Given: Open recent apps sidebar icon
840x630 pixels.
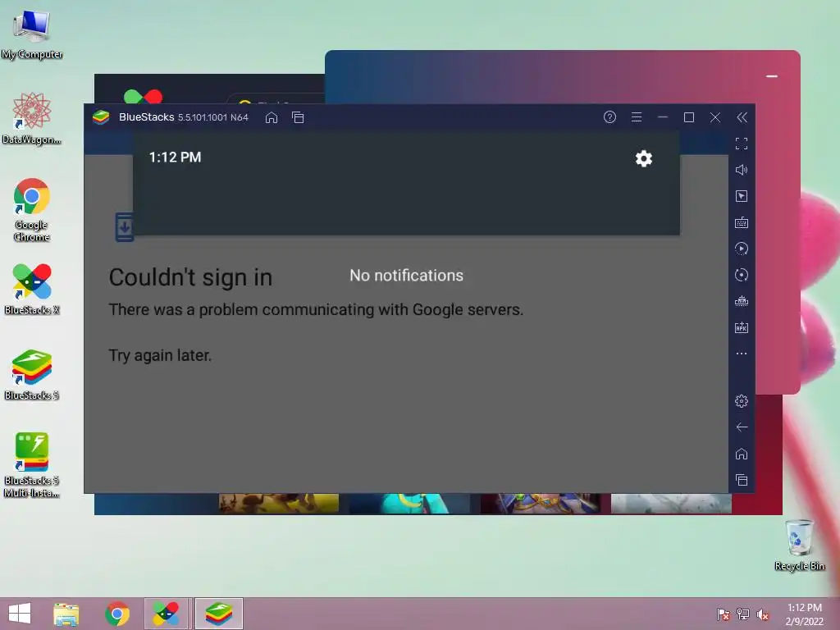Looking at the screenshot, I should (742, 480).
